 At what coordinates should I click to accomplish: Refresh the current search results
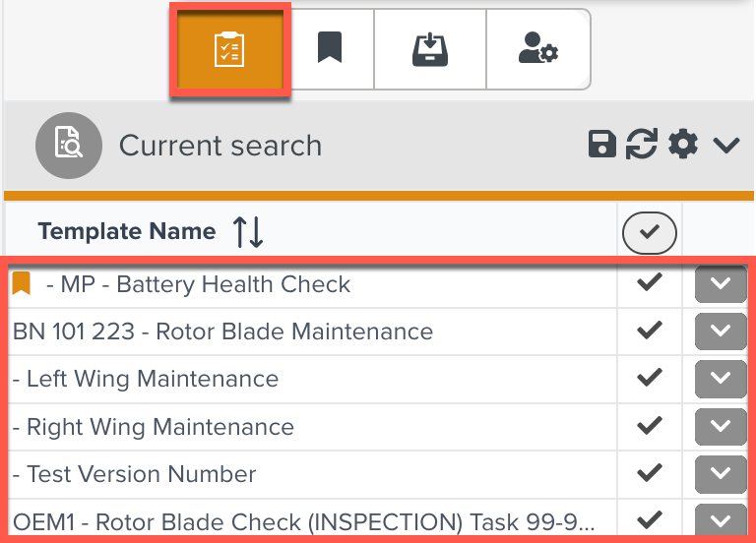(642, 146)
